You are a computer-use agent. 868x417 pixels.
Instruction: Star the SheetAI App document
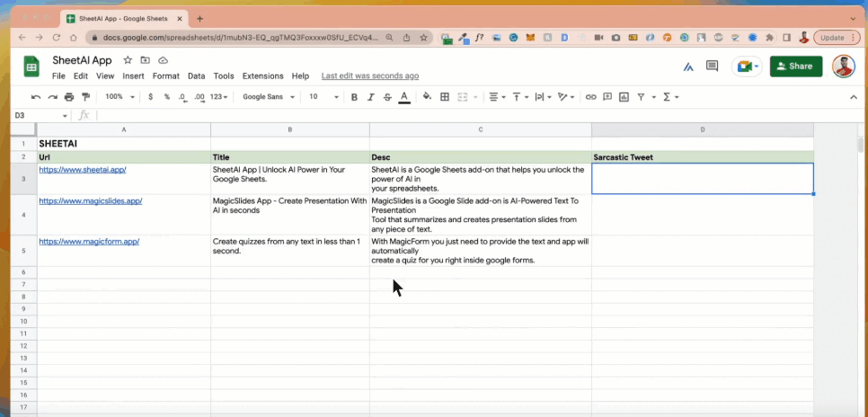pos(128,60)
